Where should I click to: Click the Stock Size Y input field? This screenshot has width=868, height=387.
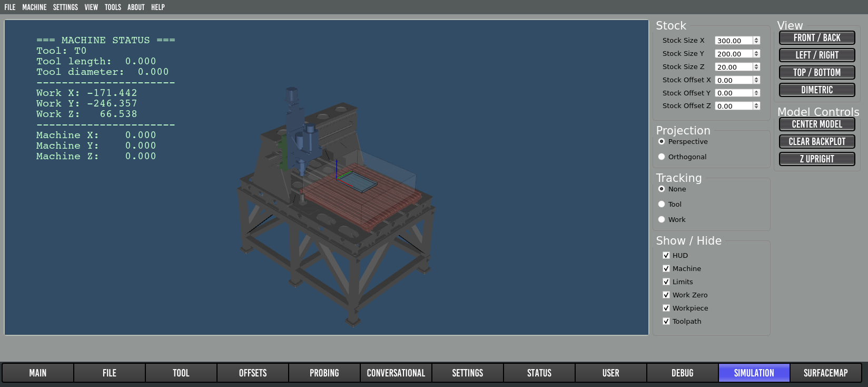[x=733, y=54]
